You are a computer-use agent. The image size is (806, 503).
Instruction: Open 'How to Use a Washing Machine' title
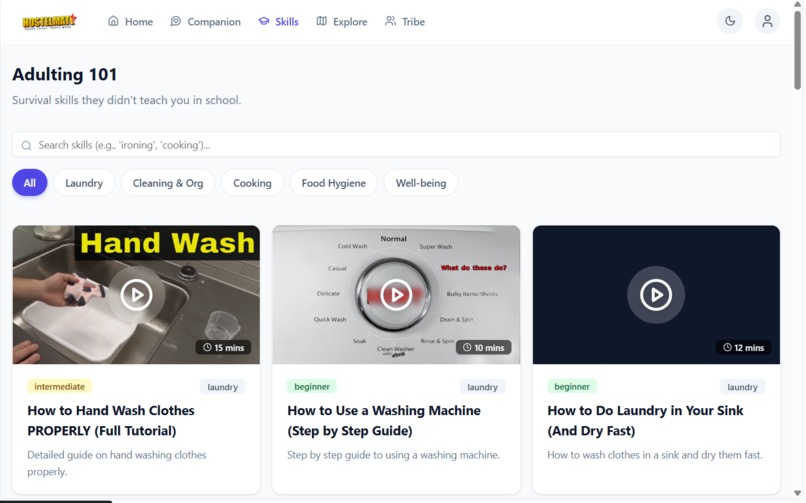click(384, 421)
